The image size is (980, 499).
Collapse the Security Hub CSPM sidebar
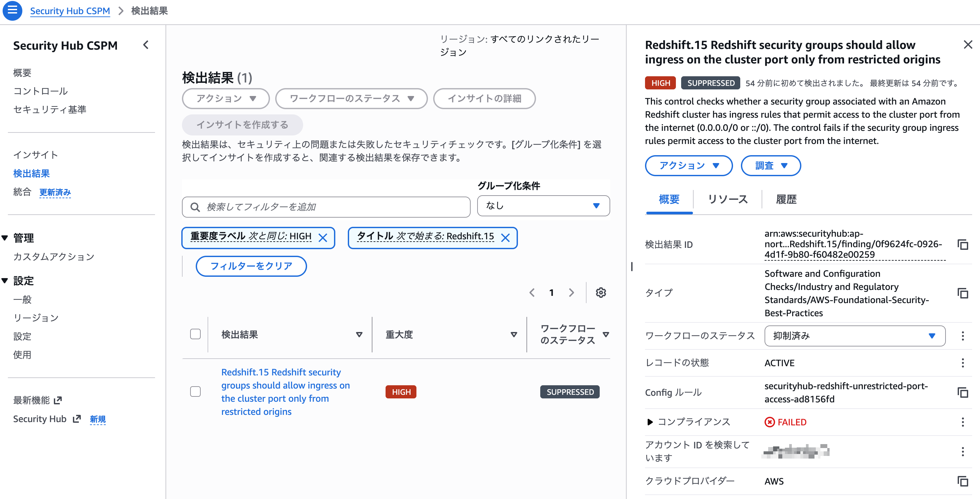(146, 45)
